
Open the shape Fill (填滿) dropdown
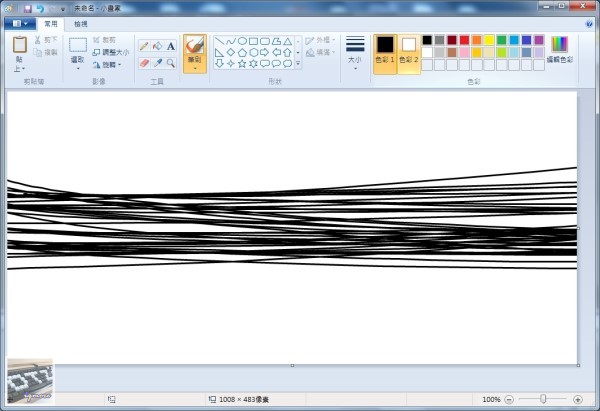click(320, 52)
